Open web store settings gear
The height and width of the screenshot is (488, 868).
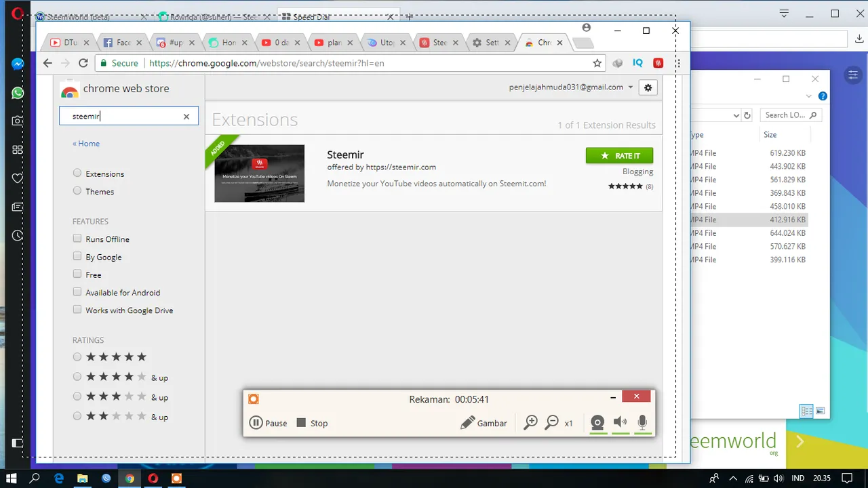(648, 87)
